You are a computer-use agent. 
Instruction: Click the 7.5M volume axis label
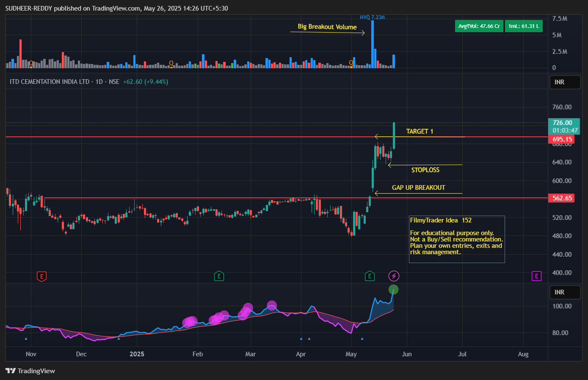click(x=560, y=19)
